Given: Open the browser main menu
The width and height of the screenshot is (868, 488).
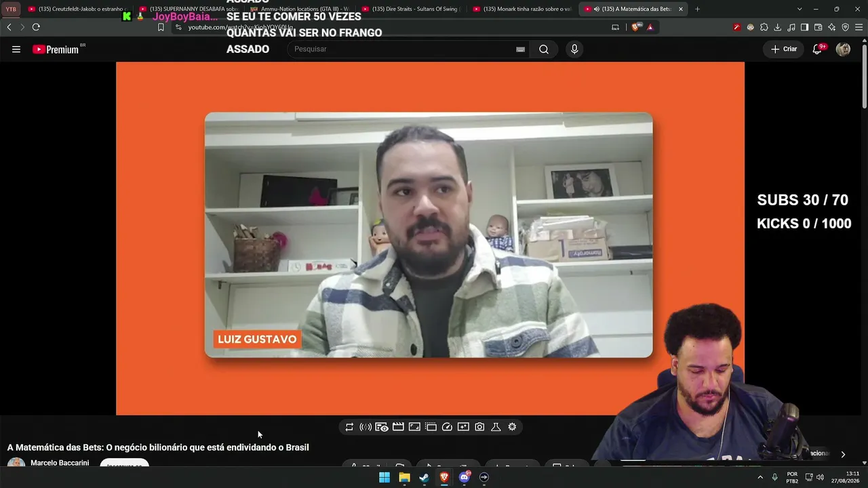Looking at the screenshot, I should pyautogui.click(x=859, y=27).
